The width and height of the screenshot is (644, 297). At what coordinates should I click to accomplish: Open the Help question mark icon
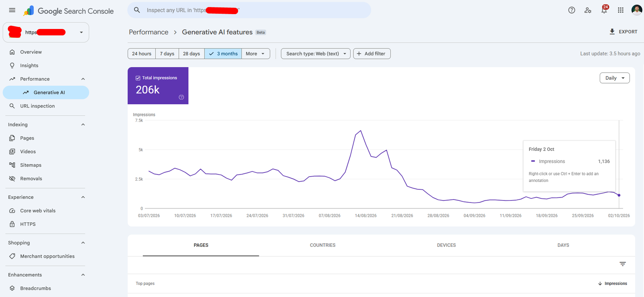(572, 10)
